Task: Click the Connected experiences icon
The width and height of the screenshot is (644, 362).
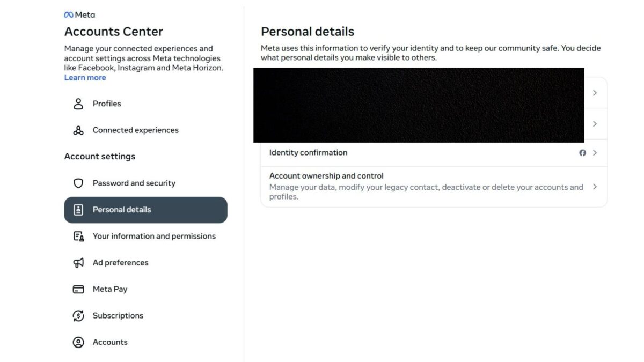Action: tap(78, 130)
